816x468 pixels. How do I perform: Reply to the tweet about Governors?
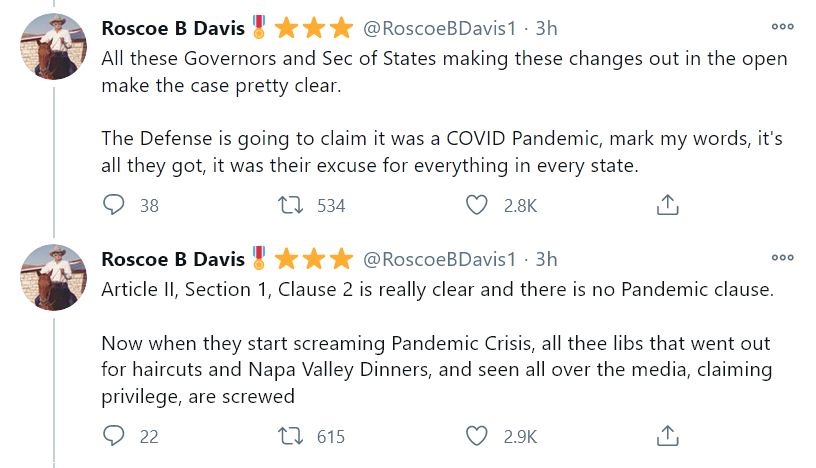[x=115, y=205]
